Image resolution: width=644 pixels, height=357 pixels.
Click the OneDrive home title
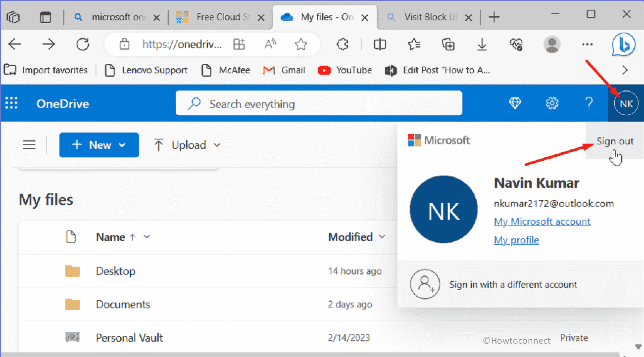coord(62,104)
